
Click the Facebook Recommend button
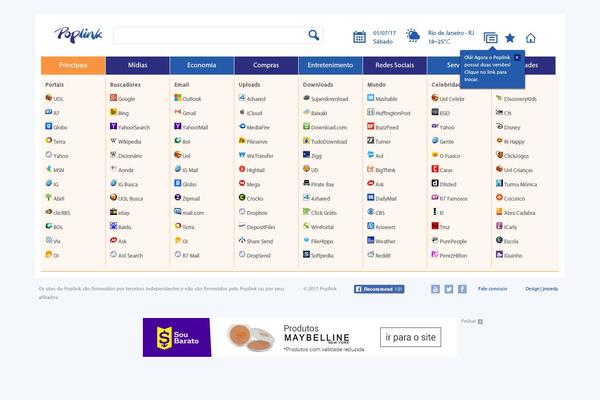[x=379, y=289]
